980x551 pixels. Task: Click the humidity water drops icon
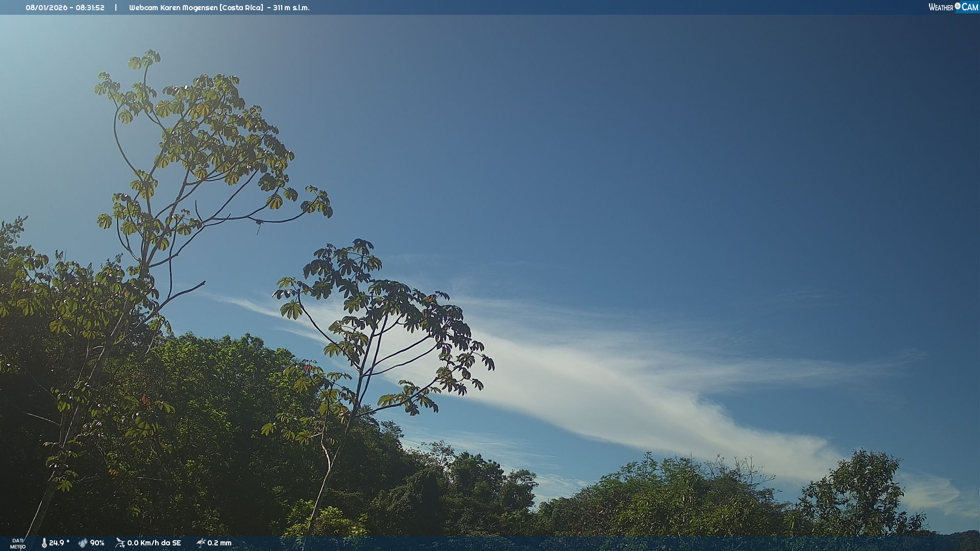(83, 543)
